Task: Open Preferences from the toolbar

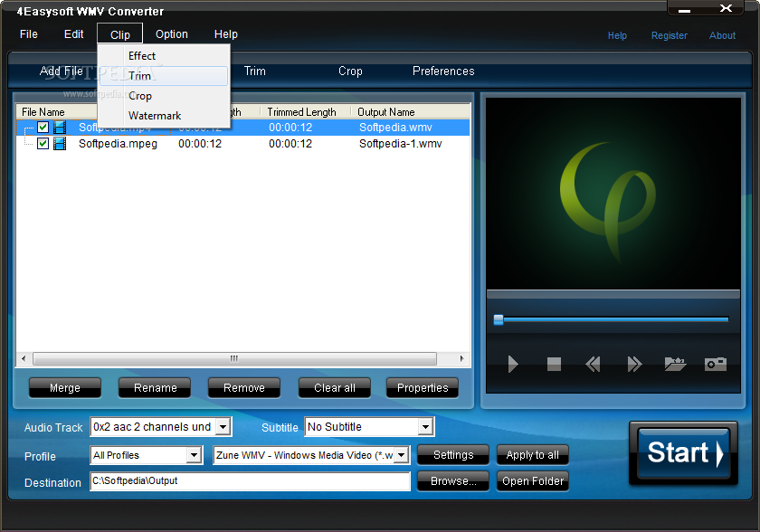Action: point(443,71)
